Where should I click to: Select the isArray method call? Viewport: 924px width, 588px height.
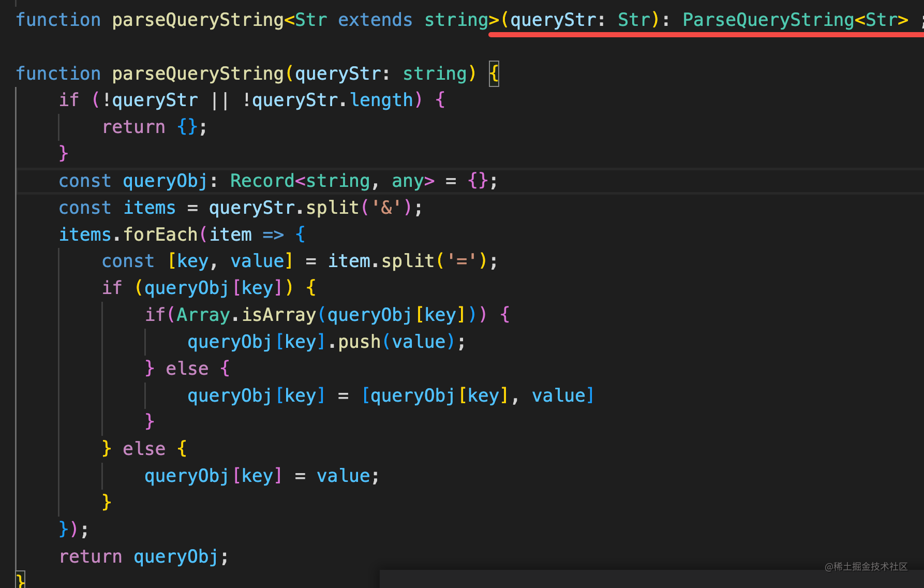(278, 315)
